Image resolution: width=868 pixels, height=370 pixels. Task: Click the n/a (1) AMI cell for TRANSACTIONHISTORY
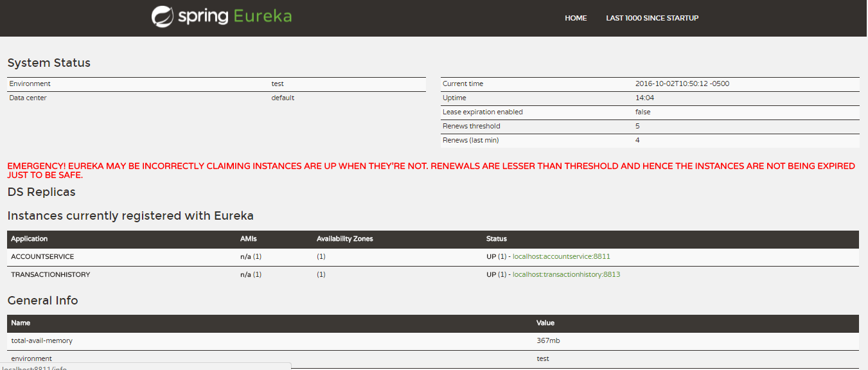click(x=251, y=274)
